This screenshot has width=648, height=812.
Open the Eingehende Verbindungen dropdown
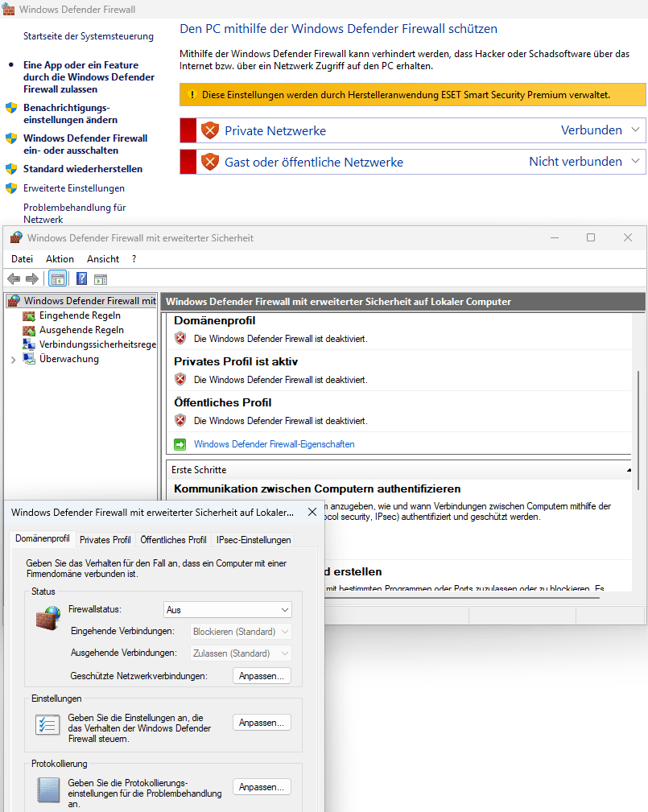241,632
